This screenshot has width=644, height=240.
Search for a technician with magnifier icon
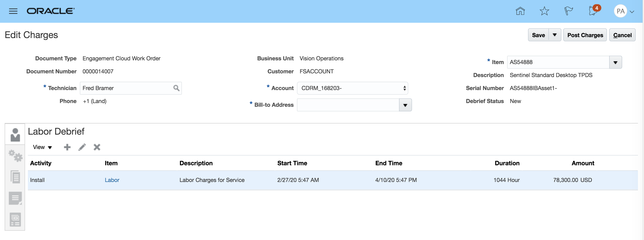[x=176, y=88]
